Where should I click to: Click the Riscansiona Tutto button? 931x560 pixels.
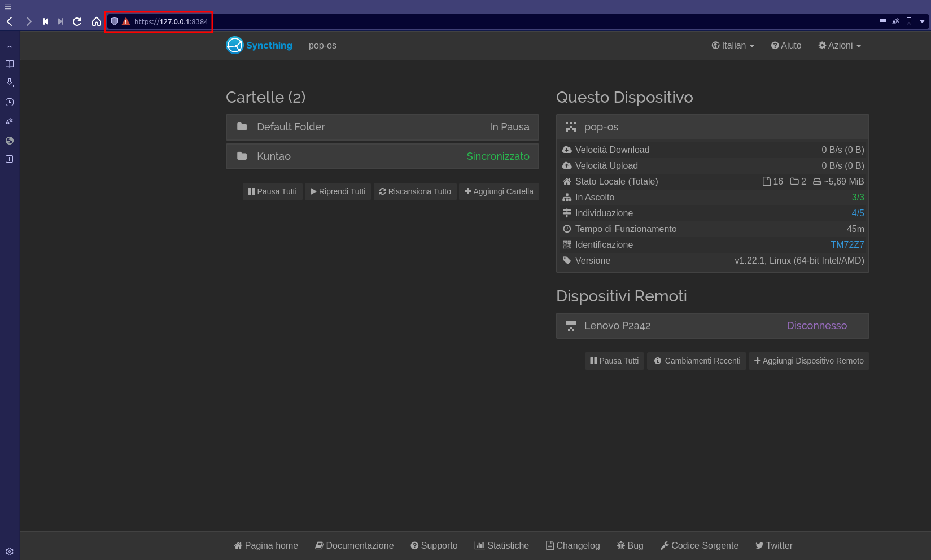[x=415, y=191]
